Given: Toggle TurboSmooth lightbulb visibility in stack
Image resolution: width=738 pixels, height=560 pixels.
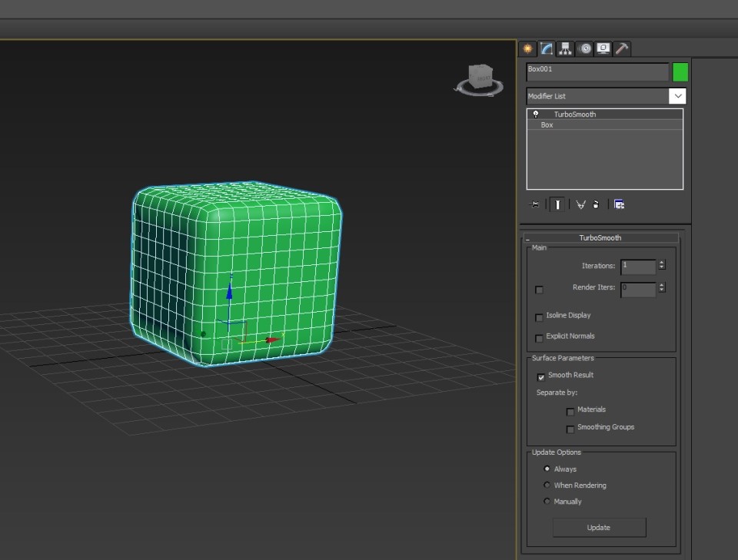Looking at the screenshot, I should [x=536, y=114].
